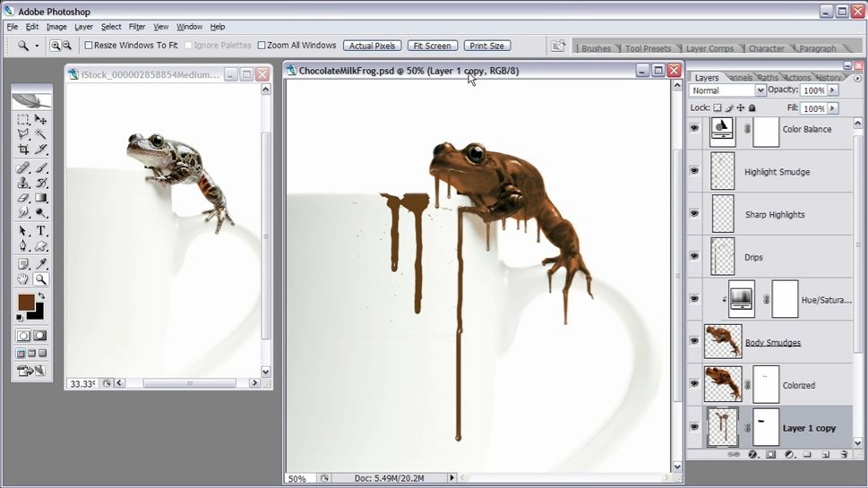
Task: Hide the Highlight Smudge layer
Action: 694,171
